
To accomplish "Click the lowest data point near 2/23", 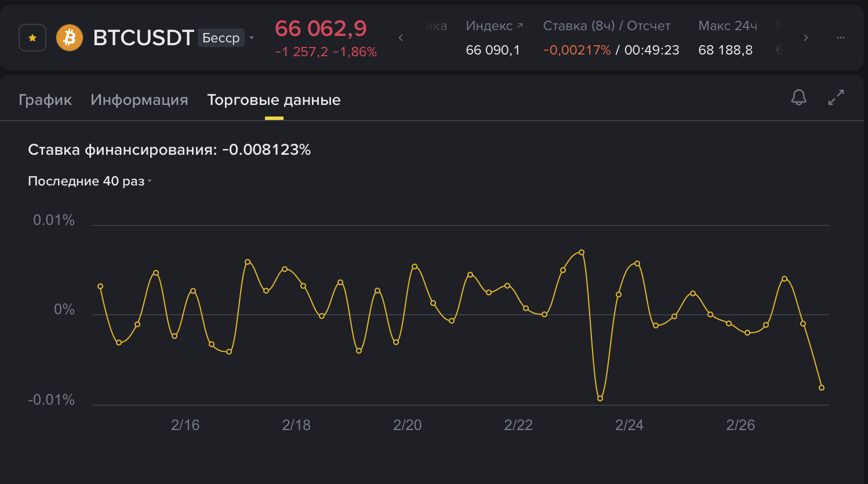I will (x=600, y=398).
